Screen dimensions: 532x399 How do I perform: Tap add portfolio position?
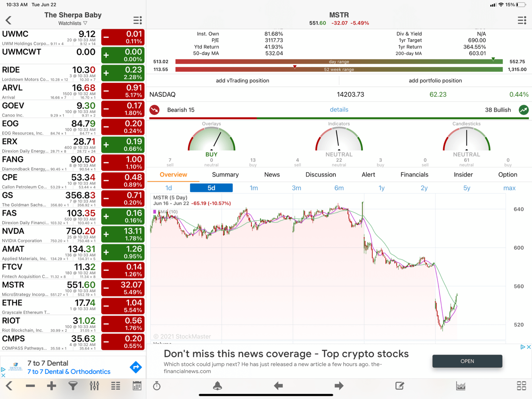point(435,81)
